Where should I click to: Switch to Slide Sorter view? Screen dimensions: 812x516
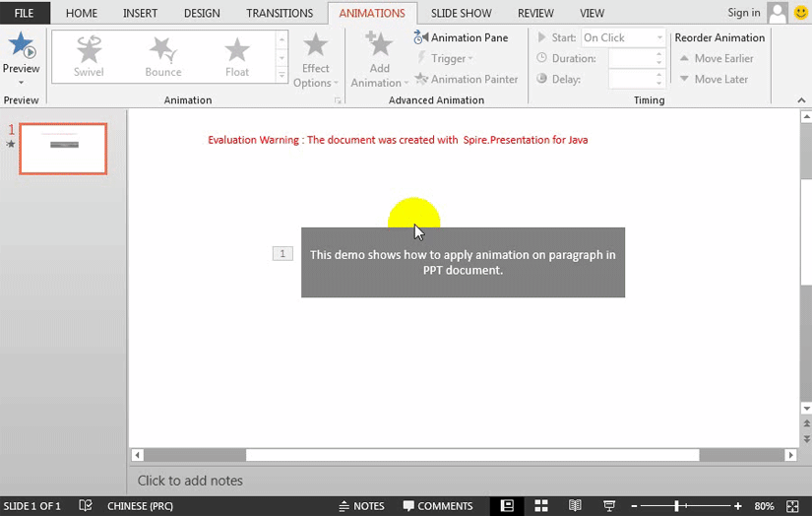click(541, 505)
